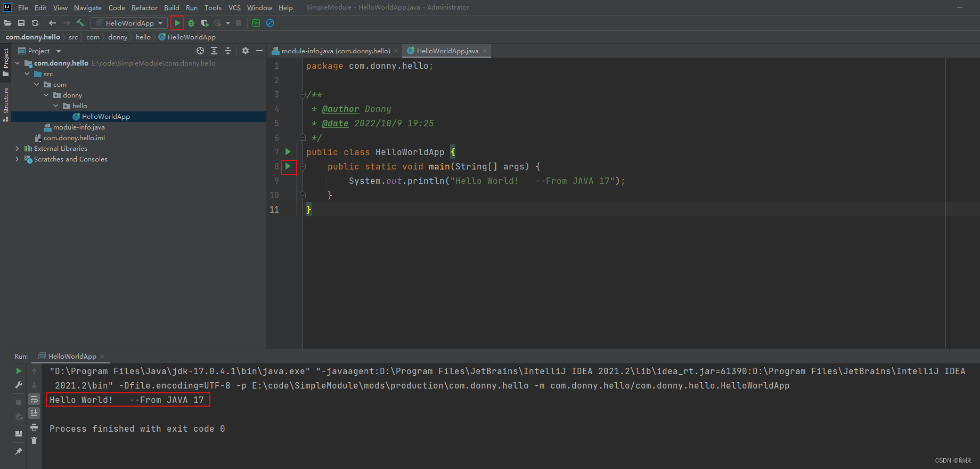
Task: Rerun HelloWorldApp from the Run panel
Action: point(19,371)
